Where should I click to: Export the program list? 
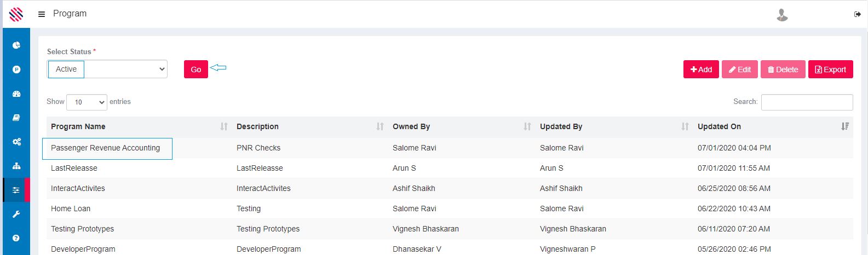point(830,69)
